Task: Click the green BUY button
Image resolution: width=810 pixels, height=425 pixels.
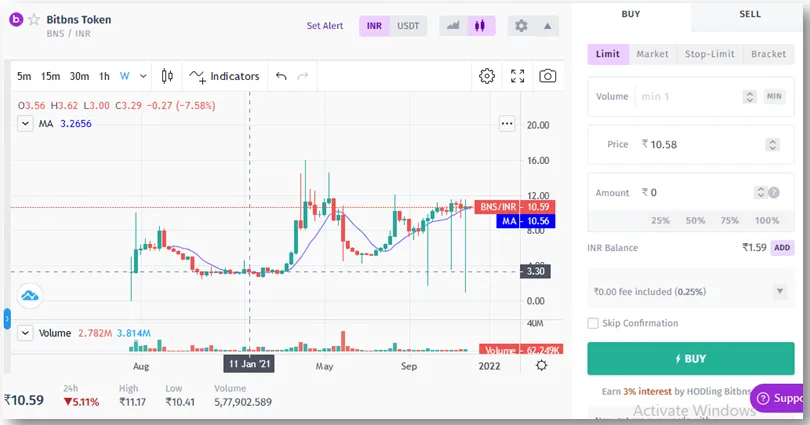Action: [691, 358]
